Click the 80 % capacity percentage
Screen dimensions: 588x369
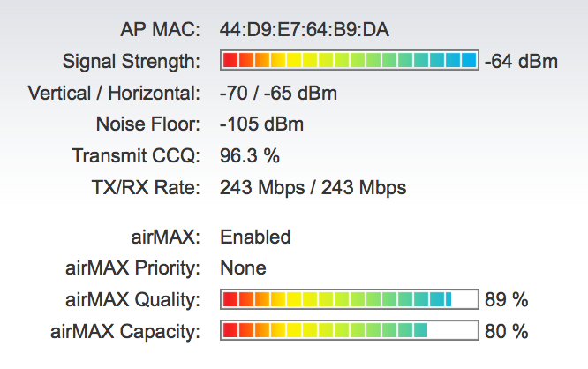[507, 332]
